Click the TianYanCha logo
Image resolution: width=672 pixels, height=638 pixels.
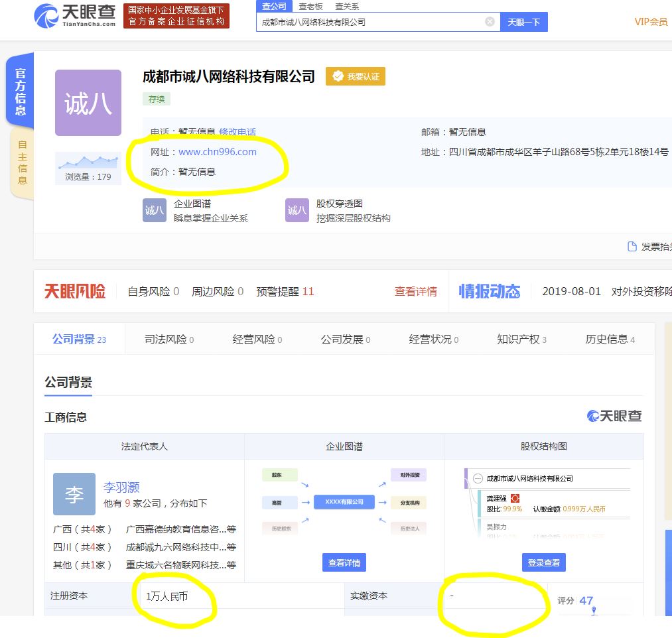click(74, 16)
